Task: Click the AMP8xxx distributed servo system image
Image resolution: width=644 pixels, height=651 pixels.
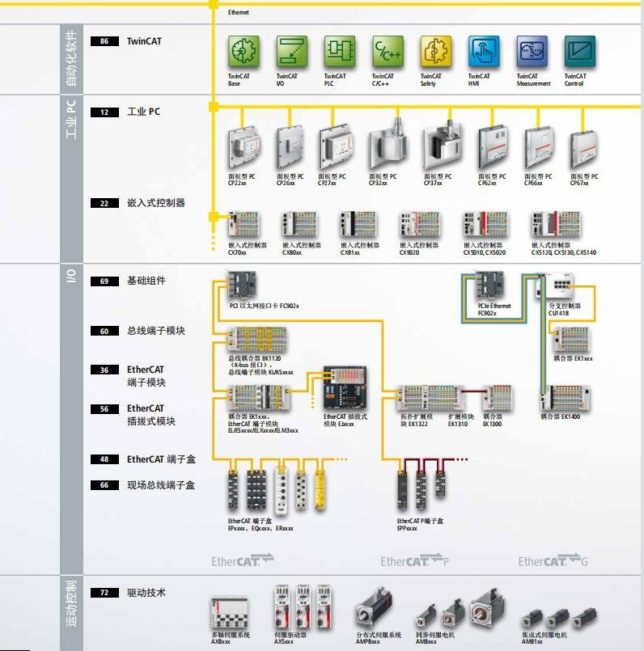Action: point(374,608)
